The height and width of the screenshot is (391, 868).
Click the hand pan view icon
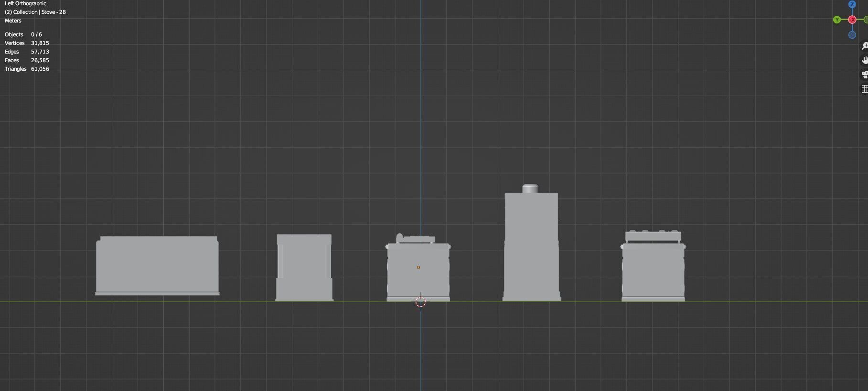865,60
